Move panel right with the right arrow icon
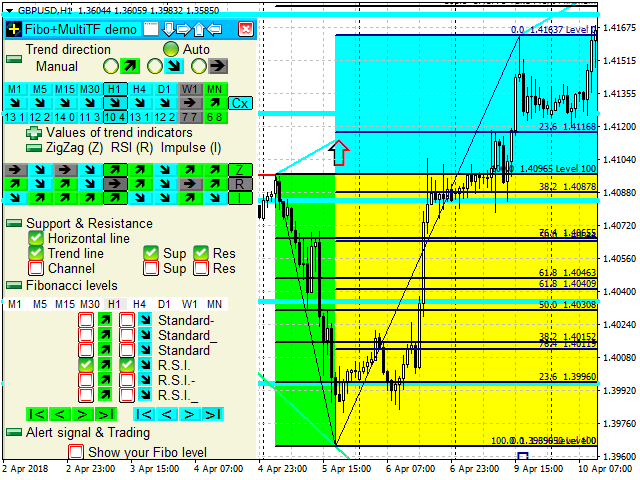 pyautogui.click(x=184, y=29)
